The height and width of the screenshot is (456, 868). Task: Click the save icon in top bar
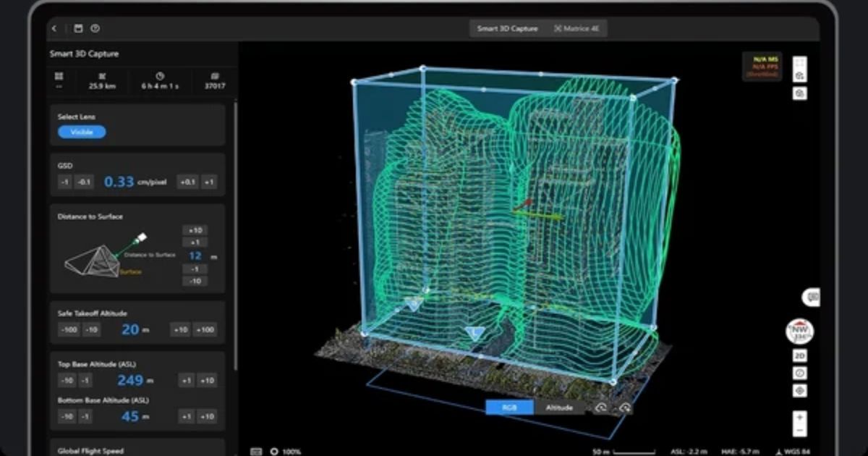click(78, 29)
